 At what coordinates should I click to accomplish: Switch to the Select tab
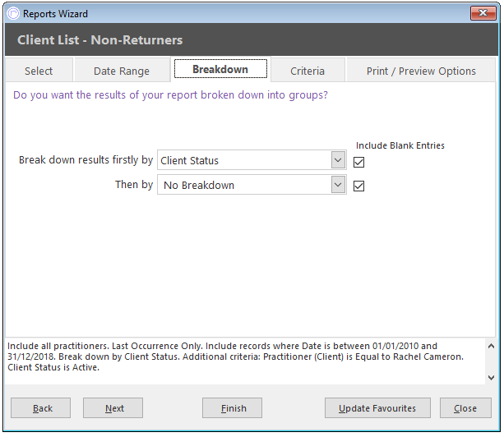click(x=39, y=71)
